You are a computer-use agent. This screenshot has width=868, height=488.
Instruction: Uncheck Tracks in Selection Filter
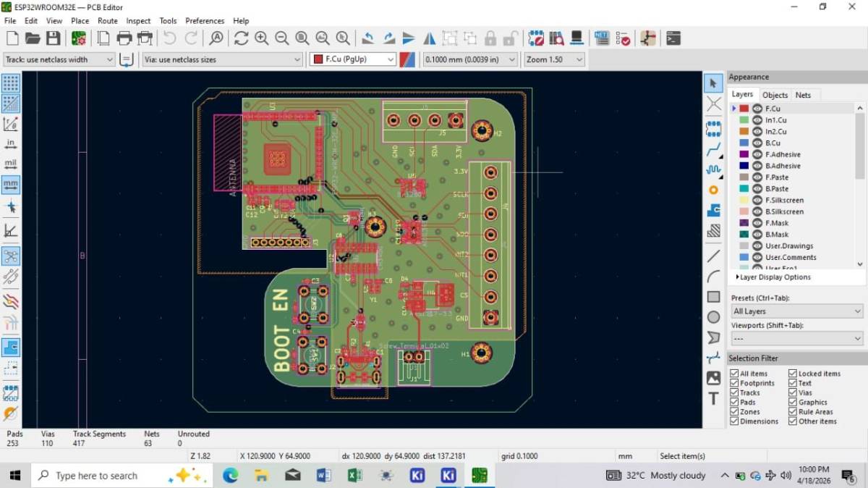[734, 392]
